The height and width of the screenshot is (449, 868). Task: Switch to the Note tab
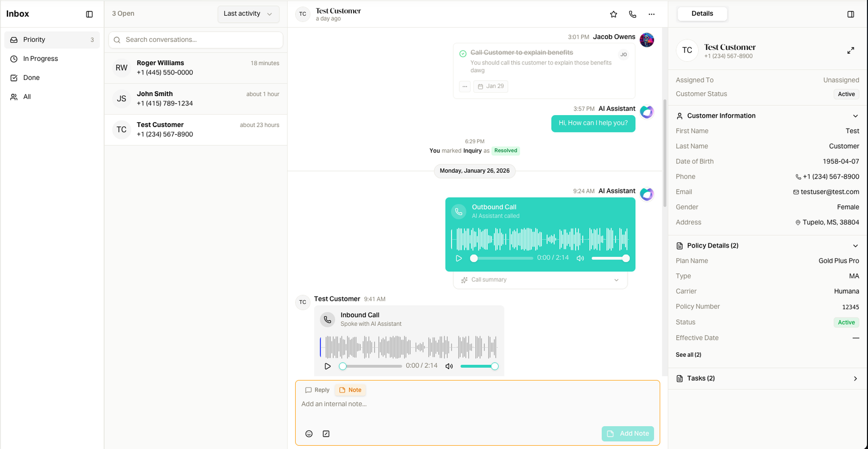pyautogui.click(x=350, y=390)
